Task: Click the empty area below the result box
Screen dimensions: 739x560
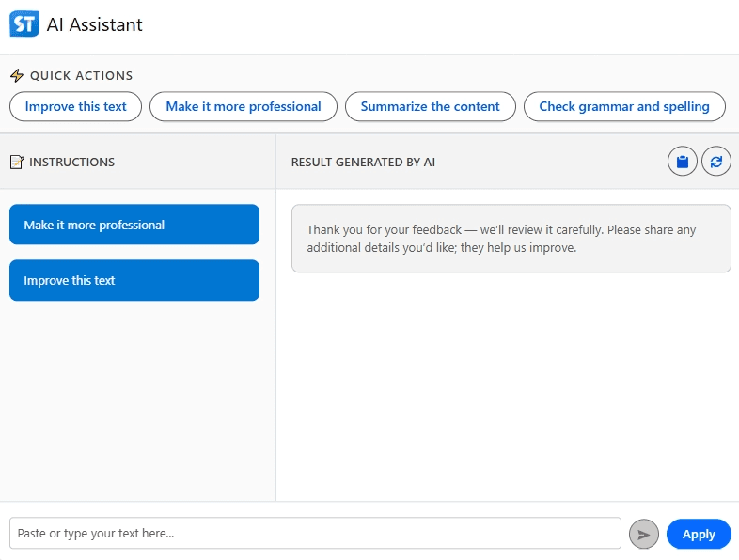Action: click(x=508, y=385)
